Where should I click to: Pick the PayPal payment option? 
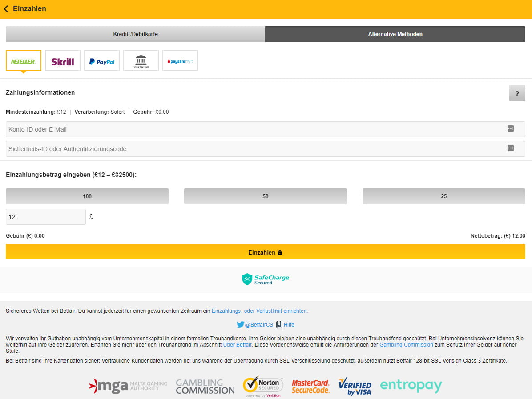pyautogui.click(x=102, y=60)
